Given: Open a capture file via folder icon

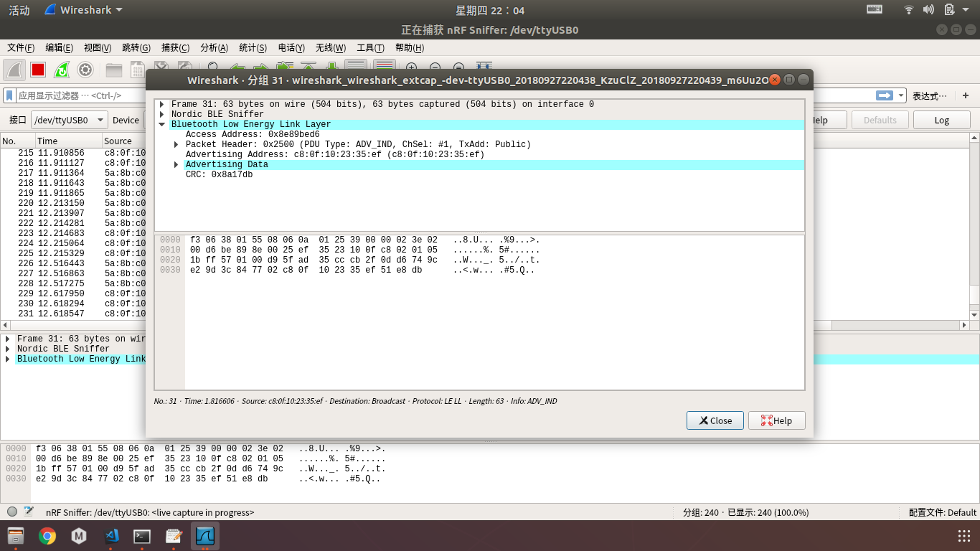Looking at the screenshot, I should coord(114,70).
